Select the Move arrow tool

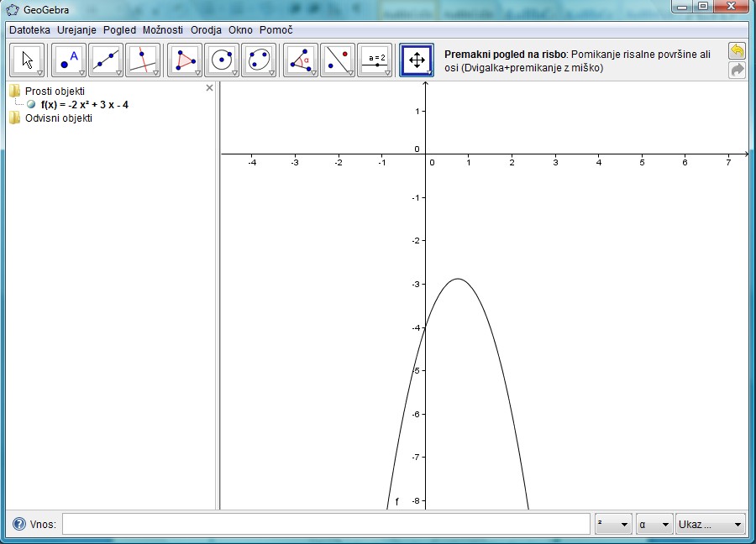click(28, 60)
